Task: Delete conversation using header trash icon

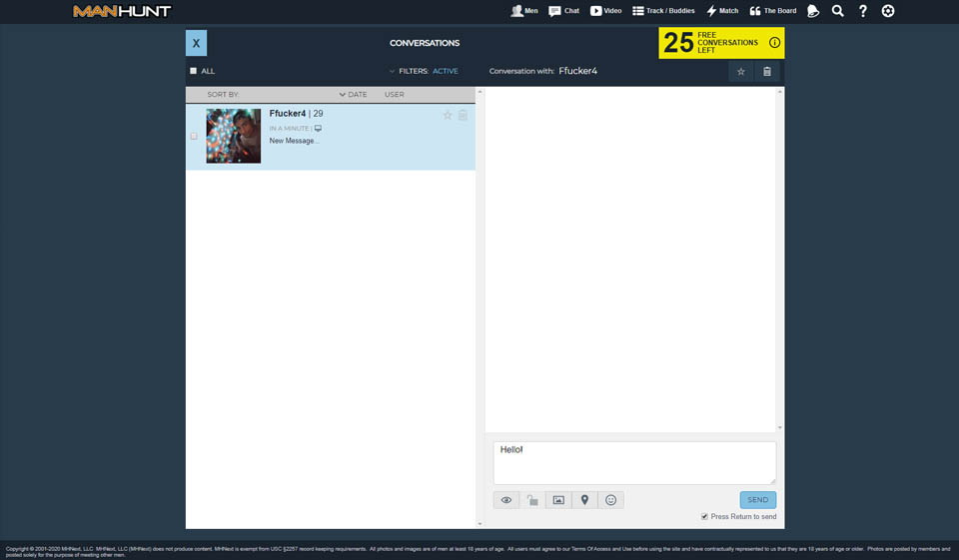Action: pyautogui.click(x=767, y=72)
